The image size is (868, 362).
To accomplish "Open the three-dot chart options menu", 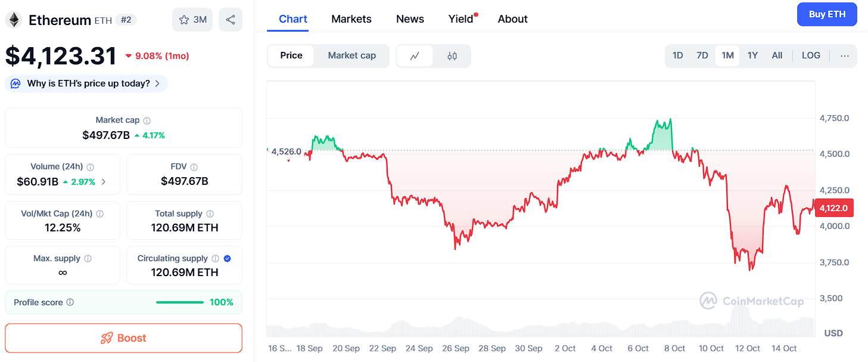I will click(845, 55).
